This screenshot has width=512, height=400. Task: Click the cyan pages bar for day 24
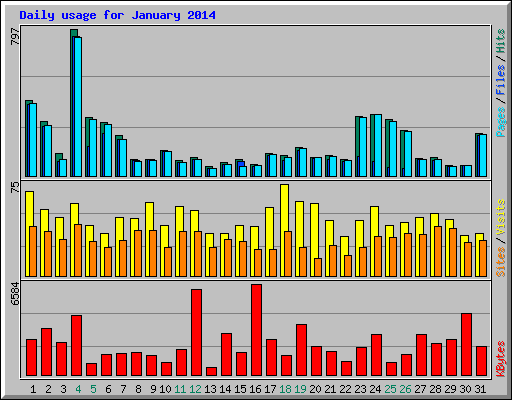378,145
